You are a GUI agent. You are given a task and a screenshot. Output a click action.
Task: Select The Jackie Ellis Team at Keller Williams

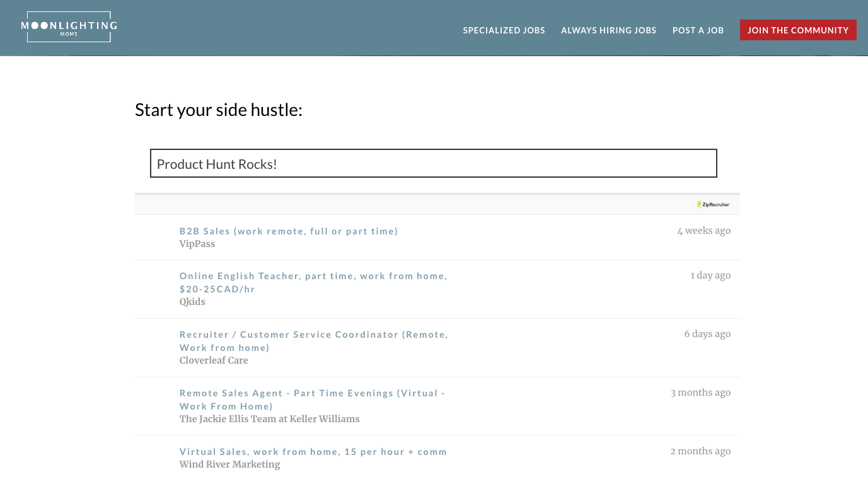pyautogui.click(x=269, y=418)
